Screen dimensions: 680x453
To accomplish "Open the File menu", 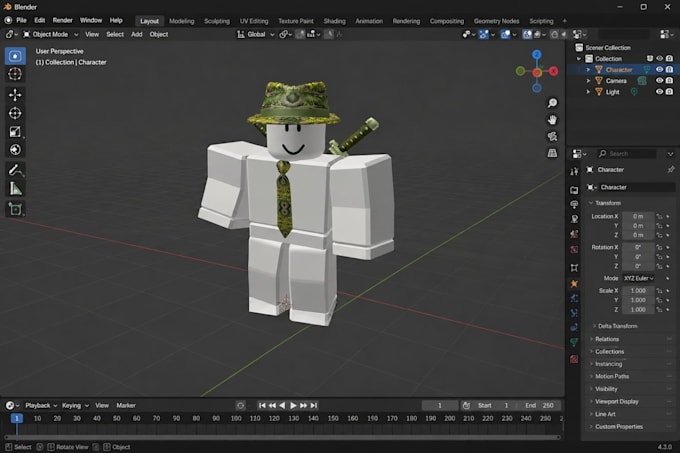I will 21,20.
